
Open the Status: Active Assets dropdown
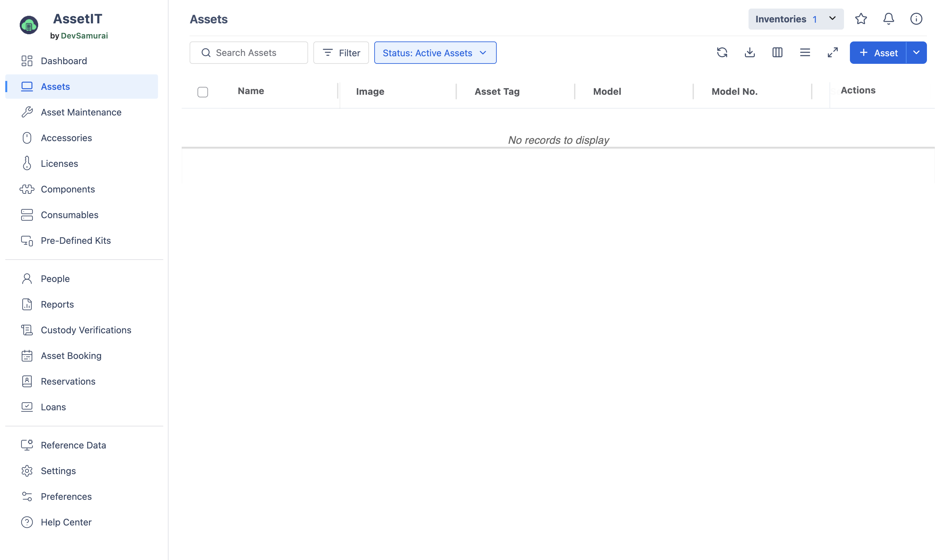(x=435, y=53)
